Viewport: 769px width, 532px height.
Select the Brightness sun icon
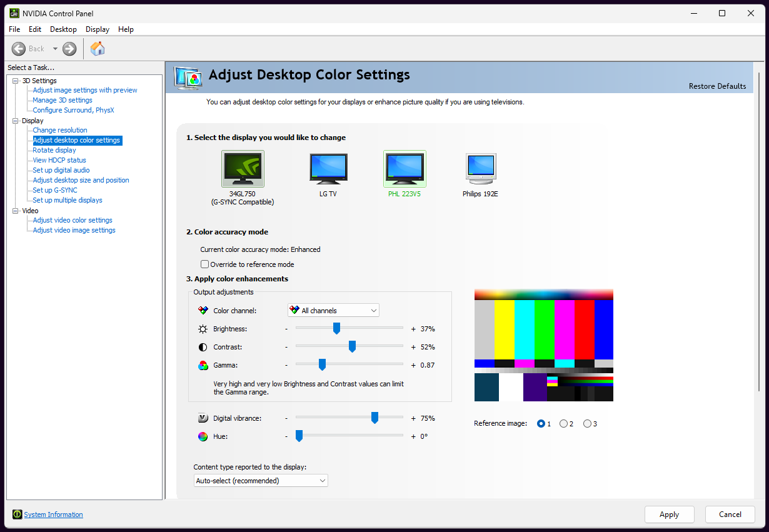203,328
